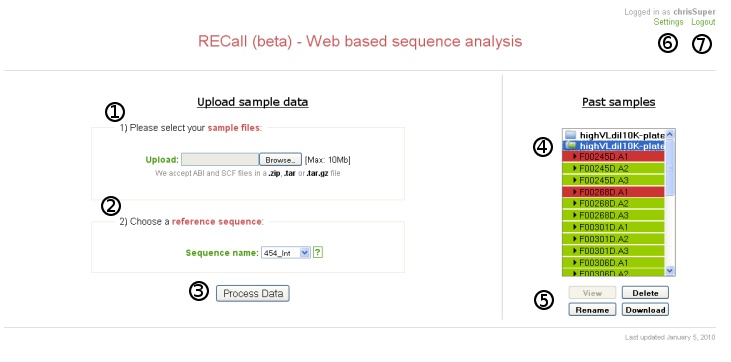The height and width of the screenshot is (362, 731).
Task: Click the sample list scroll-up arrow
Action: [670, 134]
